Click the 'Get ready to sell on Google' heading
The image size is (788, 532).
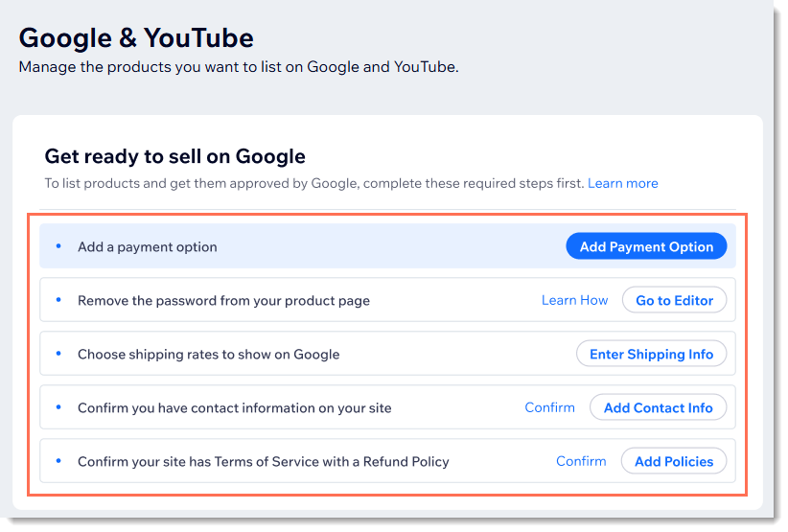coord(174,156)
